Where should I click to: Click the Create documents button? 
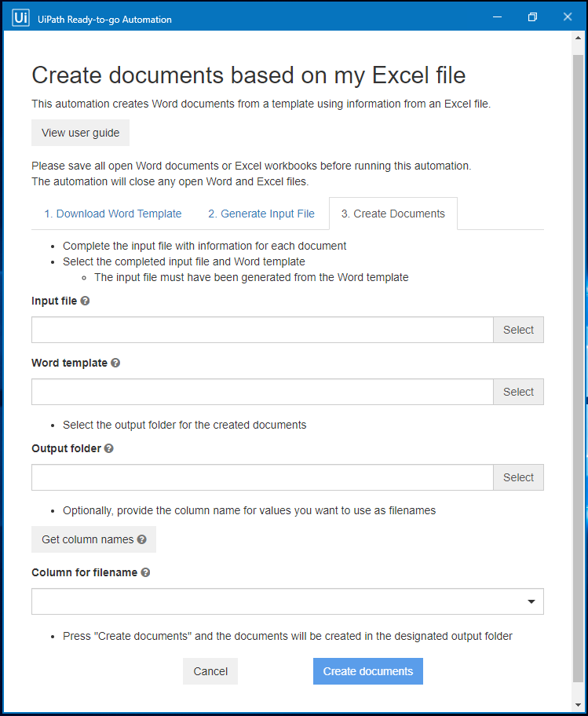click(x=367, y=671)
